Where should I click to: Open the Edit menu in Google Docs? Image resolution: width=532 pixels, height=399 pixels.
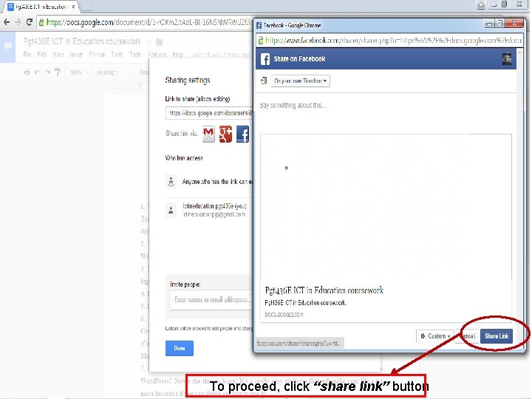[x=41, y=55]
